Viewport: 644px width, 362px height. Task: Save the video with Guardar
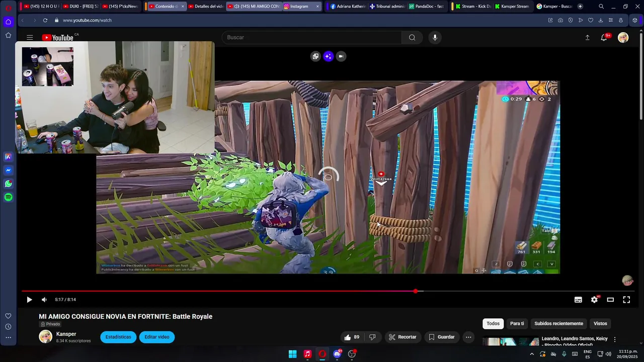point(441,337)
